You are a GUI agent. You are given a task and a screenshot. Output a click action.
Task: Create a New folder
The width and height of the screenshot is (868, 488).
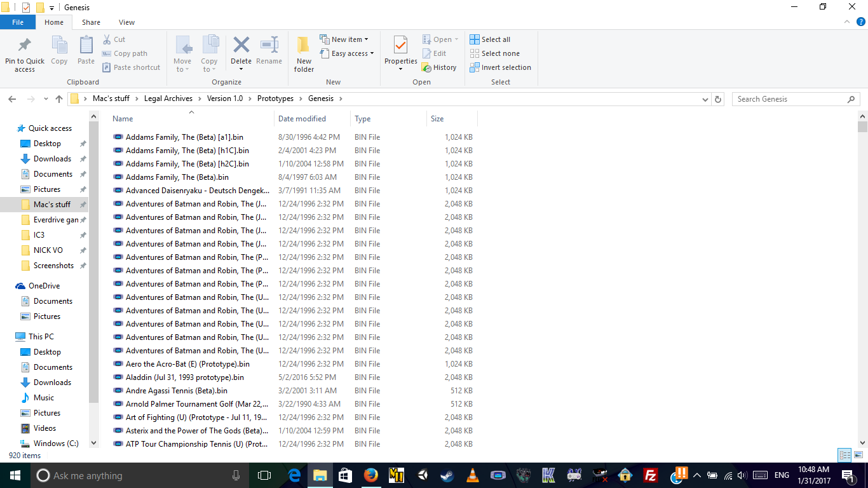(304, 53)
